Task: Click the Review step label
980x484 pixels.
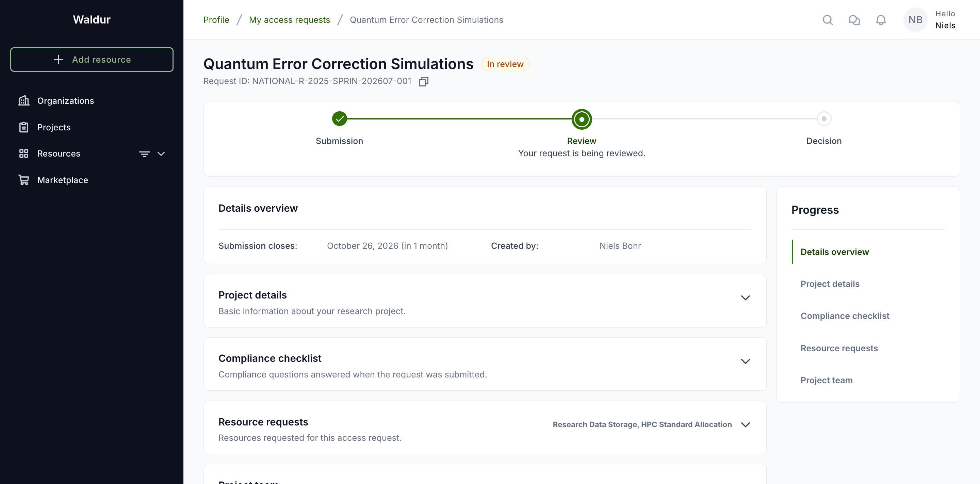Action: 581,141
